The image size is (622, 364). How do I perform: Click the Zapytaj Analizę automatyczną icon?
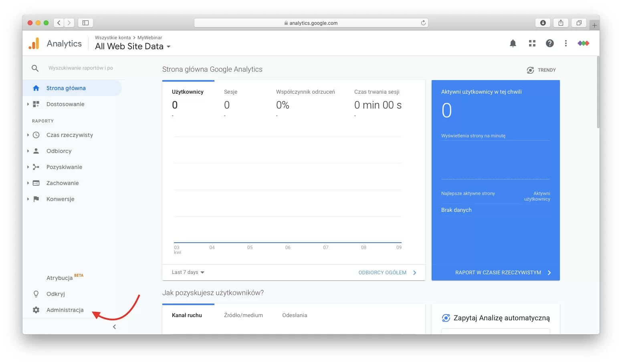click(x=446, y=318)
